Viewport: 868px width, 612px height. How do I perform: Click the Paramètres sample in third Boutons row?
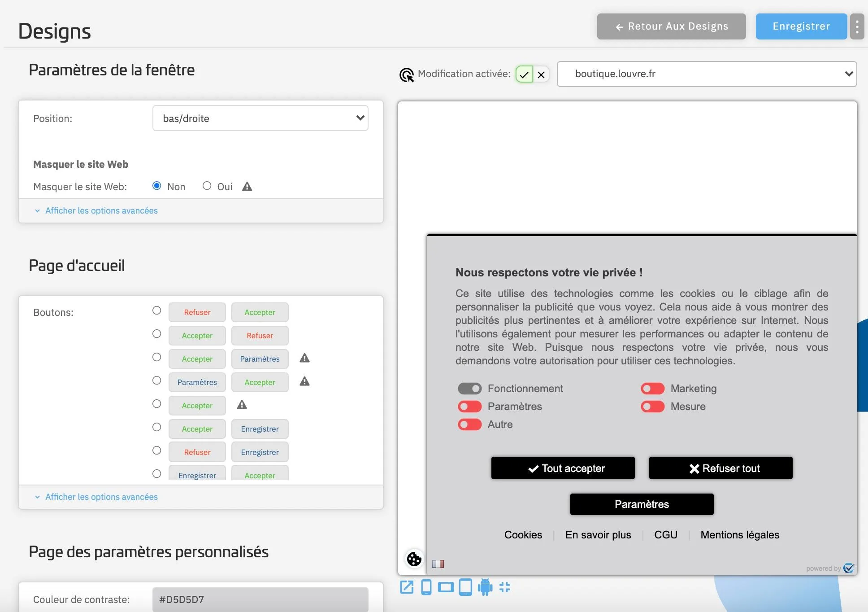(260, 359)
